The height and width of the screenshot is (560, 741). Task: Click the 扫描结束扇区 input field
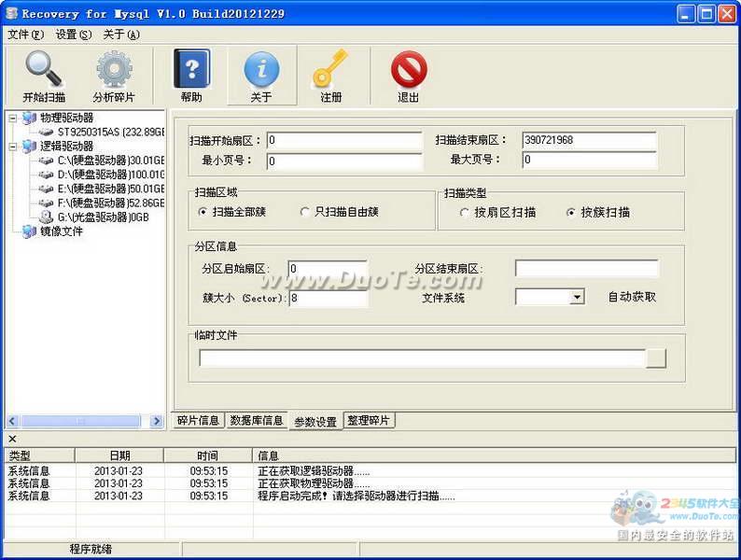click(590, 140)
